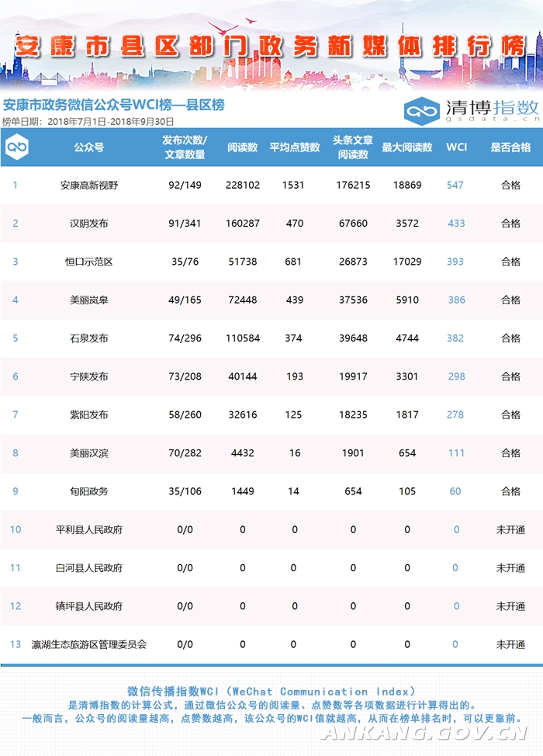The image size is (543, 756).
Task: Click publish count 70/282
Action: tap(185, 453)
